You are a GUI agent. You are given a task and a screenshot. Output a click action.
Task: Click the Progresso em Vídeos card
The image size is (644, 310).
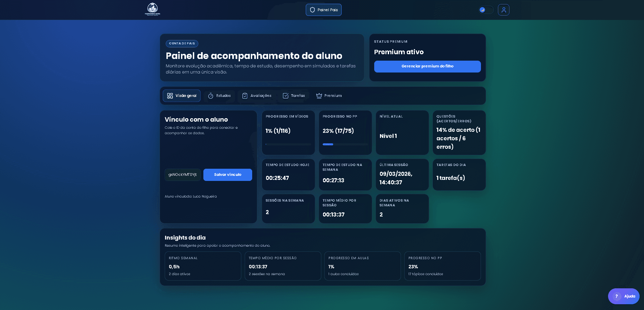tap(288, 132)
